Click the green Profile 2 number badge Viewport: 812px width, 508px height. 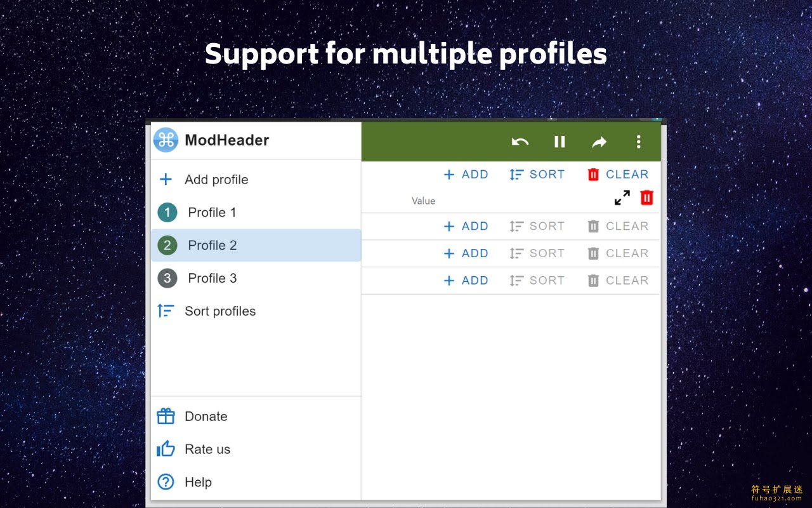tap(167, 245)
